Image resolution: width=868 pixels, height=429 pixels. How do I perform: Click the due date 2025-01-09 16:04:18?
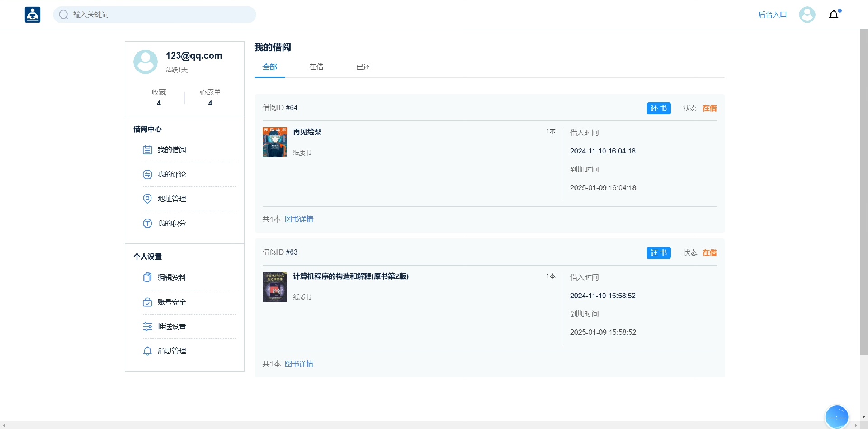[x=603, y=188]
